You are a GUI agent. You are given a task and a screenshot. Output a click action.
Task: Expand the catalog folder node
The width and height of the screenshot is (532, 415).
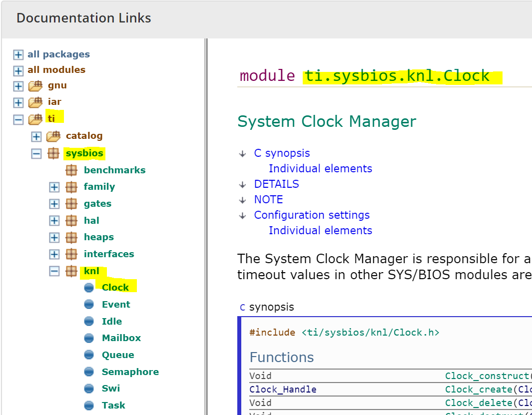(x=36, y=137)
